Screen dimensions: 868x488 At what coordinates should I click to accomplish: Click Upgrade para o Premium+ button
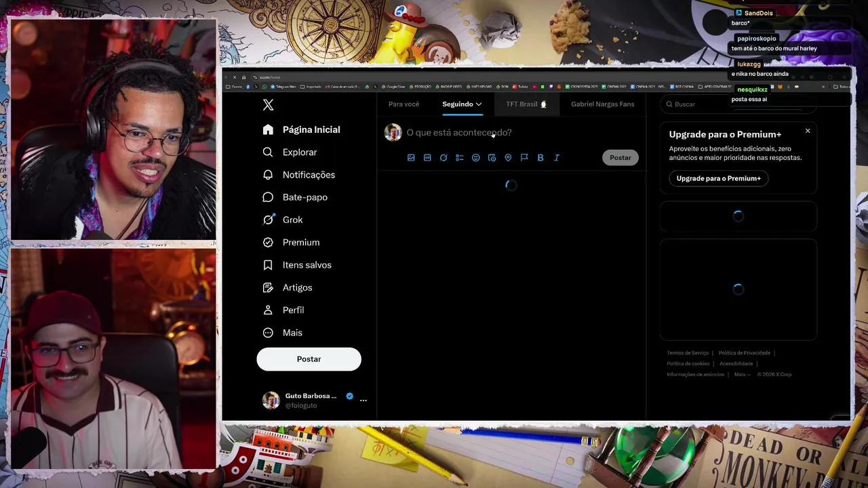(718, 178)
